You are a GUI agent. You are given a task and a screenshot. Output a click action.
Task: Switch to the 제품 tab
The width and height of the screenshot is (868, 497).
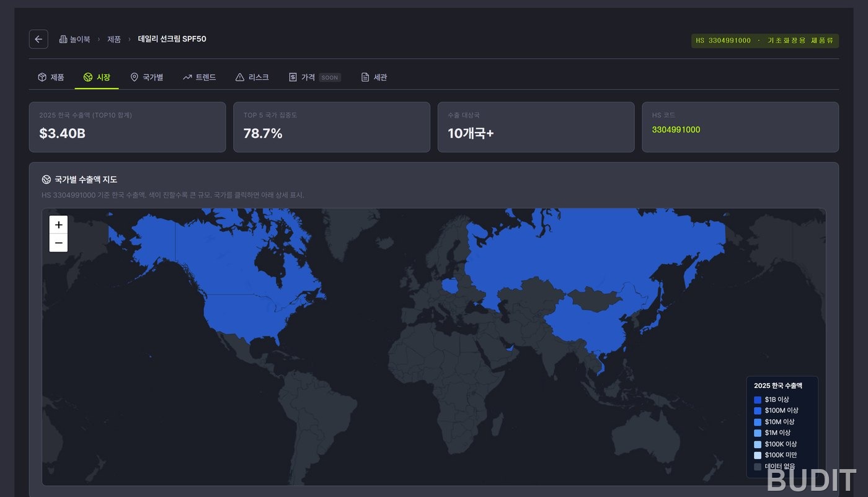click(51, 77)
